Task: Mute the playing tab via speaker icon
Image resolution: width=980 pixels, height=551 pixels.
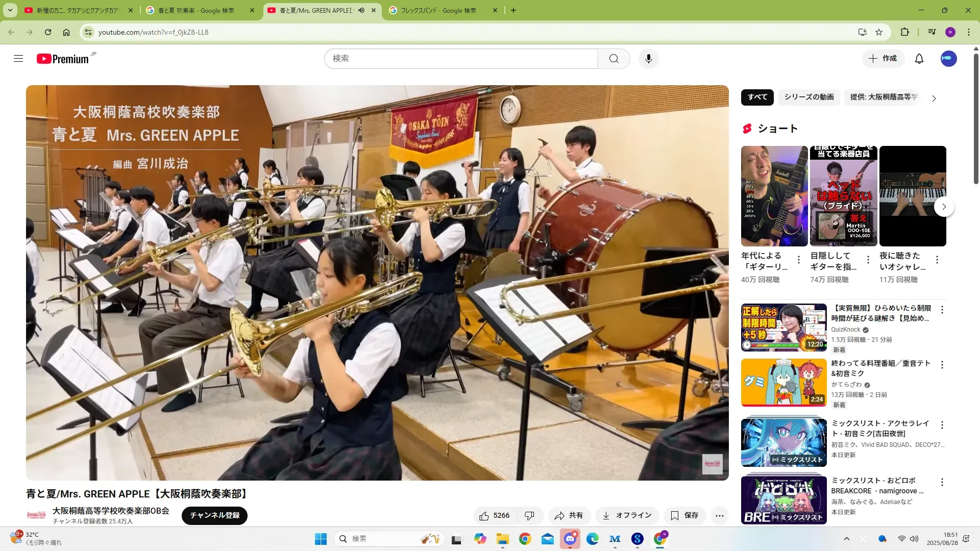Action: (361, 10)
